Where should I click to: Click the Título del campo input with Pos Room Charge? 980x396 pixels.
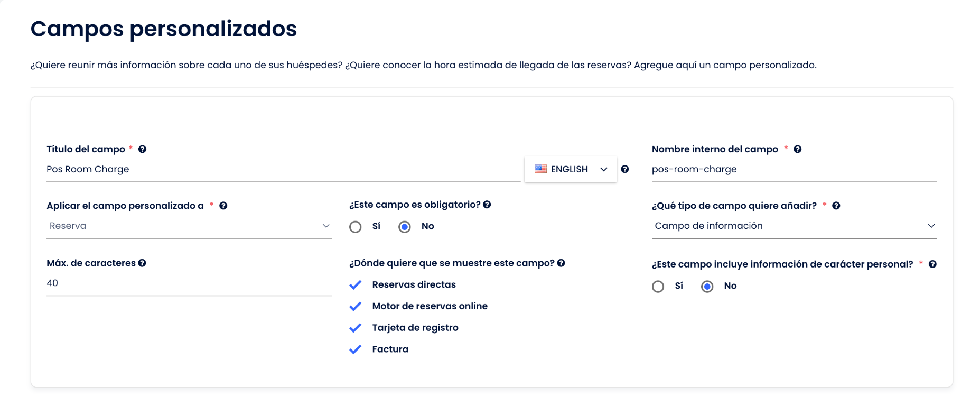point(284,170)
